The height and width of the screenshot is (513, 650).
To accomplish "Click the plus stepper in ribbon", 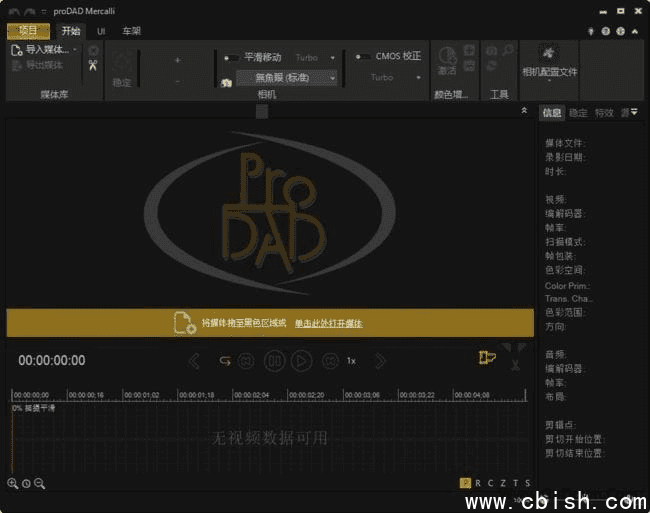I will [177, 60].
